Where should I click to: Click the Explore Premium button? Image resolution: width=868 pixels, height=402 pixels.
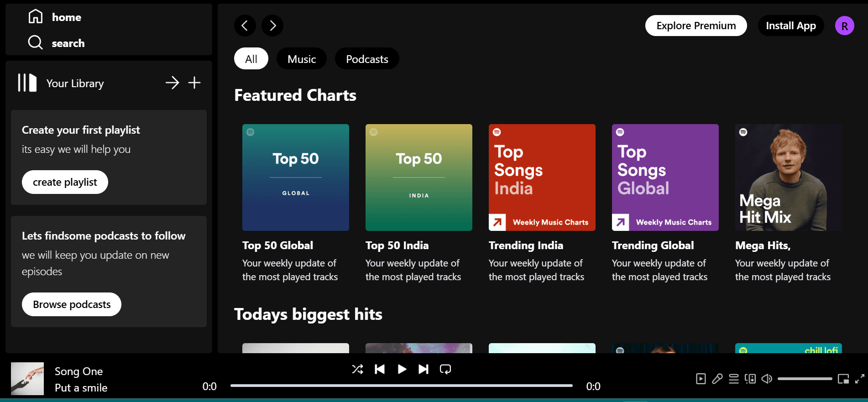tap(696, 26)
